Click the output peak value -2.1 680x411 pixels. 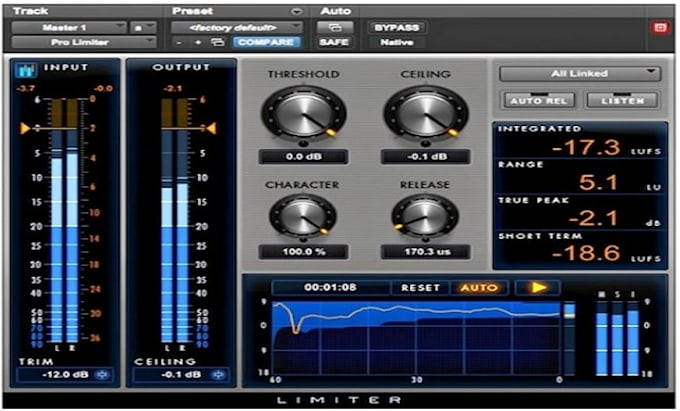click(x=172, y=88)
